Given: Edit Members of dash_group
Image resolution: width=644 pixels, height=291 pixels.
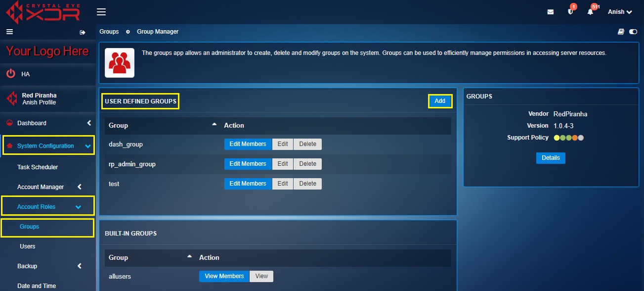Looking at the screenshot, I should 248,144.
